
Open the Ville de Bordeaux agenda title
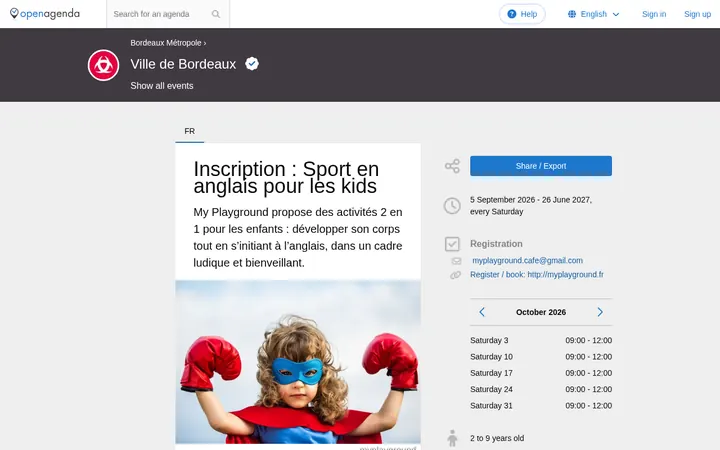183,64
